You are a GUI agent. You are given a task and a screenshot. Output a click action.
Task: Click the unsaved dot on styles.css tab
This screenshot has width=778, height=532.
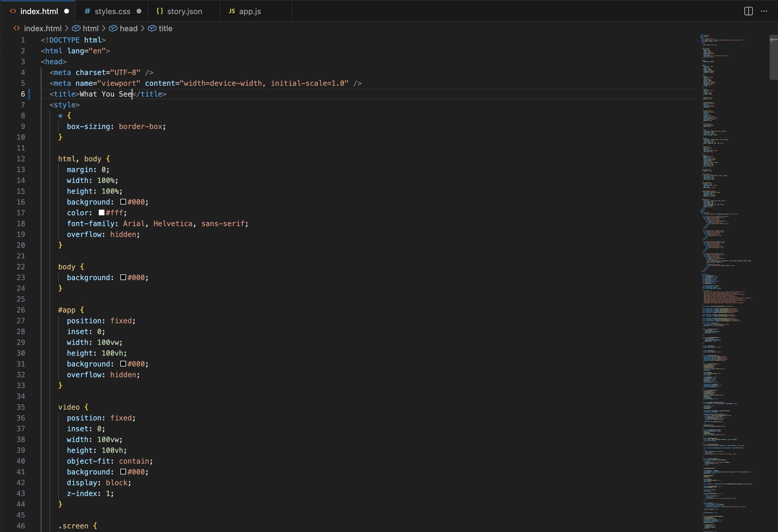[x=139, y=11]
